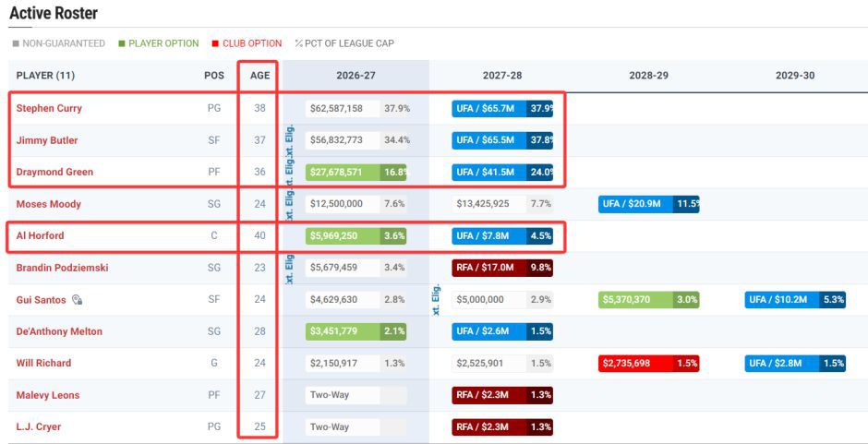The image size is (868, 444).
Task: Click Draymond Green name link
Action: [x=54, y=173]
